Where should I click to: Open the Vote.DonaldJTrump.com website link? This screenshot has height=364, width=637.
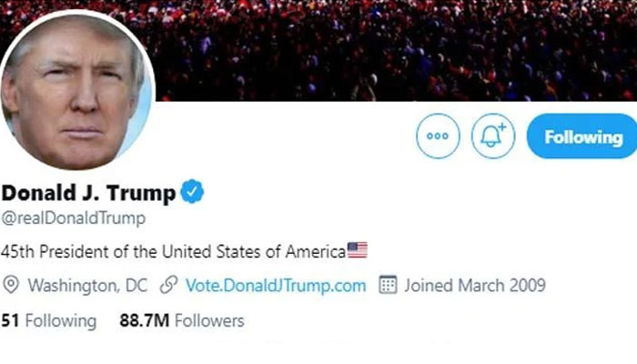tap(275, 286)
